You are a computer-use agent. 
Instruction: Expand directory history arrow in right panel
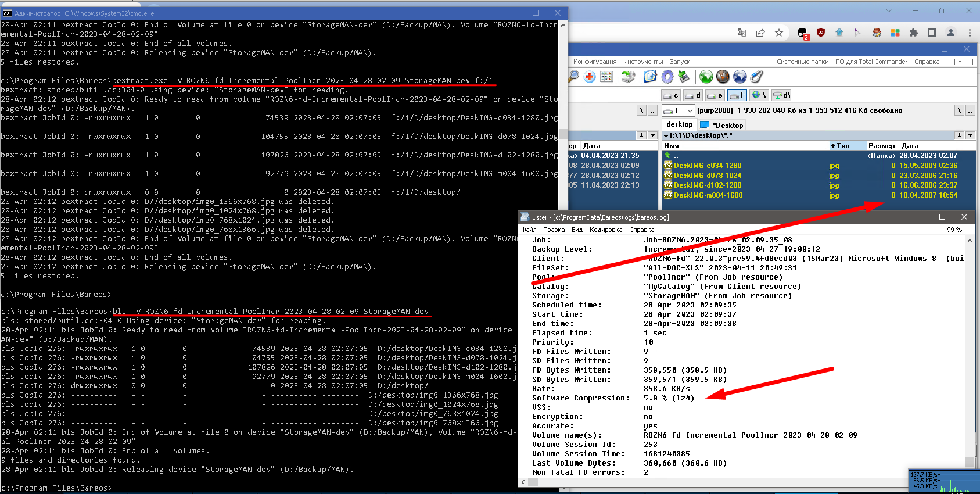970,135
